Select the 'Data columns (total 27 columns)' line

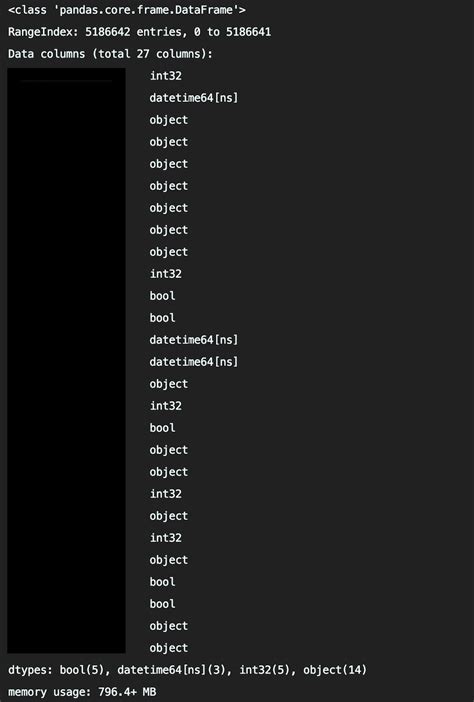[110, 54]
